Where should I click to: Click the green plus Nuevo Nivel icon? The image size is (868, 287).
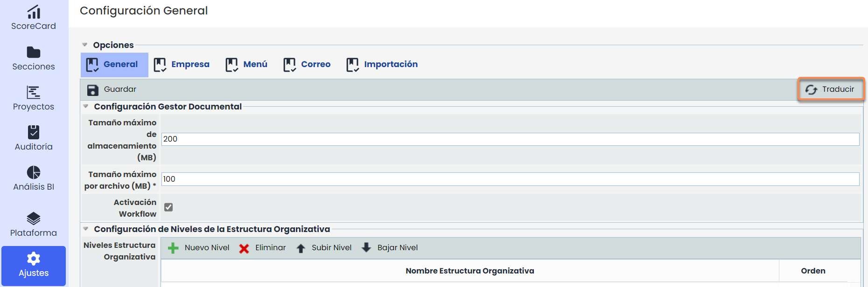173,248
